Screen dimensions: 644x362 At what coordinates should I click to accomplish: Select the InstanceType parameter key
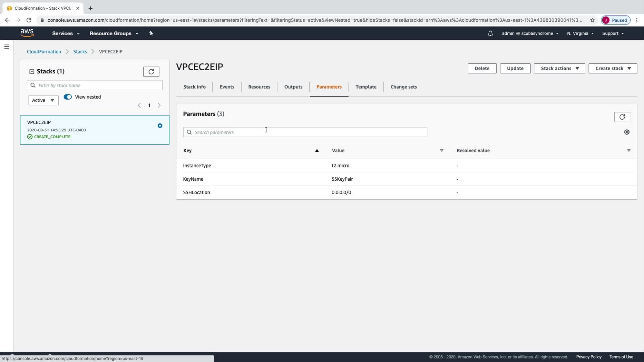pyautogui.click(x=197, y=165)
